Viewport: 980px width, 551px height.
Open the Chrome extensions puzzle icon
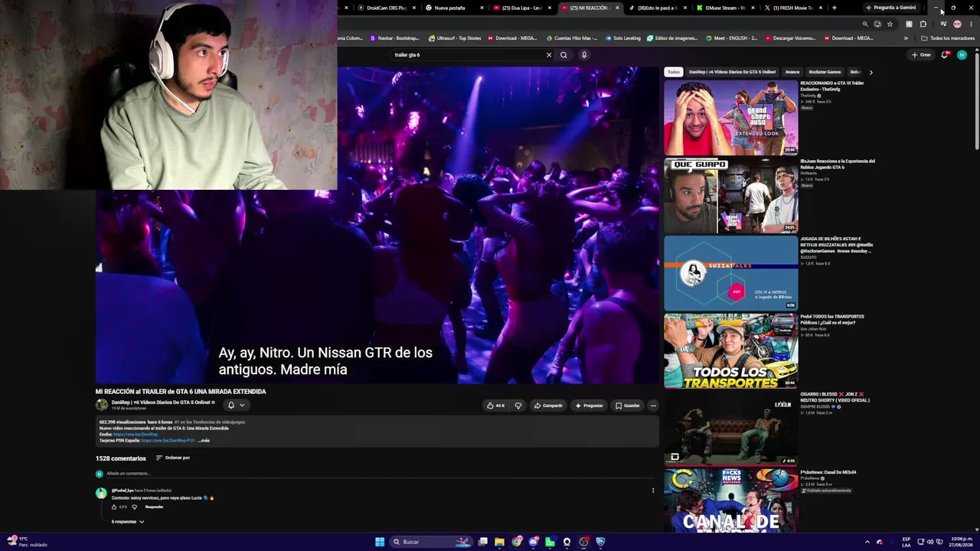point(923,24)
